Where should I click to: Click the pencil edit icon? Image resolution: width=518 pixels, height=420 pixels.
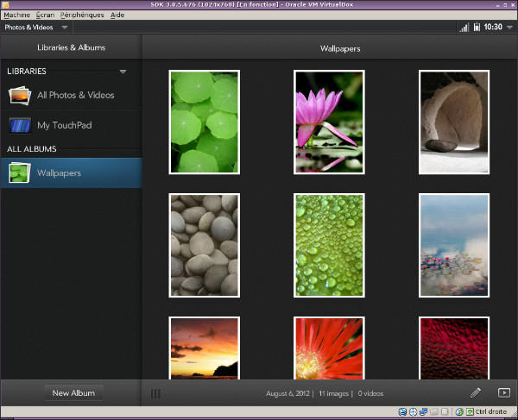[x=476, y=392]
